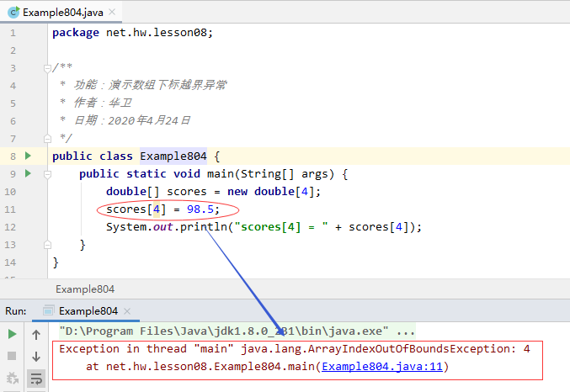
Task: Click the java.exe command line in console
Action: click(237, 331)
